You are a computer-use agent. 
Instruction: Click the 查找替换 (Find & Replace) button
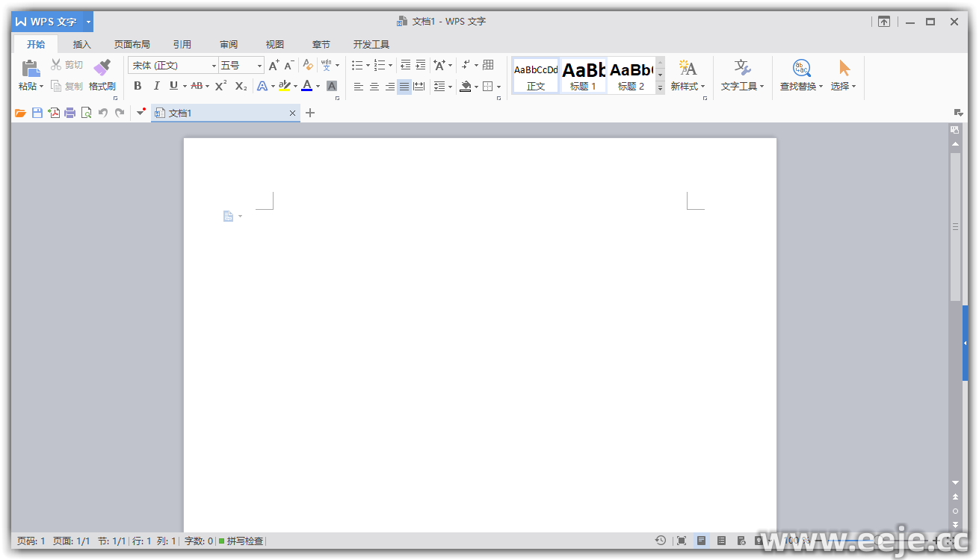click(801, 76)
